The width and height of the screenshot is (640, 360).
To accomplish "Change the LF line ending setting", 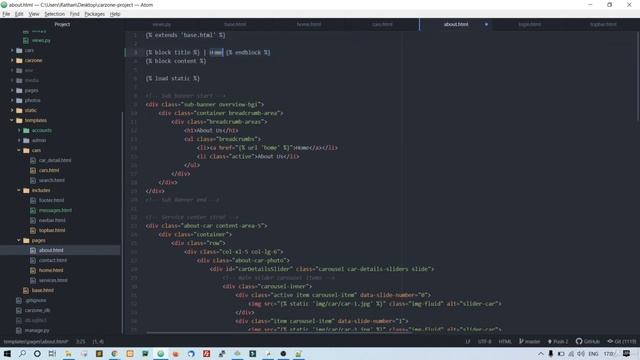I will [x=468, y=342].
